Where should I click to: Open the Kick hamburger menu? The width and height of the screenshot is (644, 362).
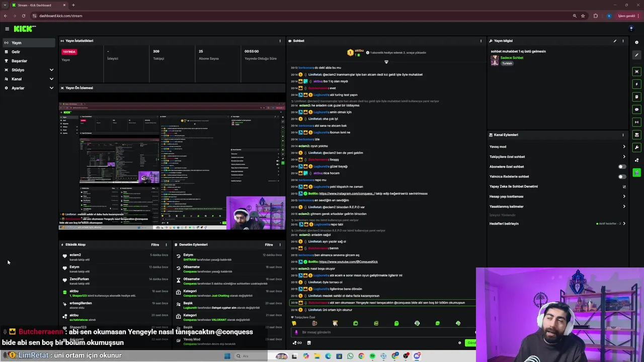coord(7,29)
